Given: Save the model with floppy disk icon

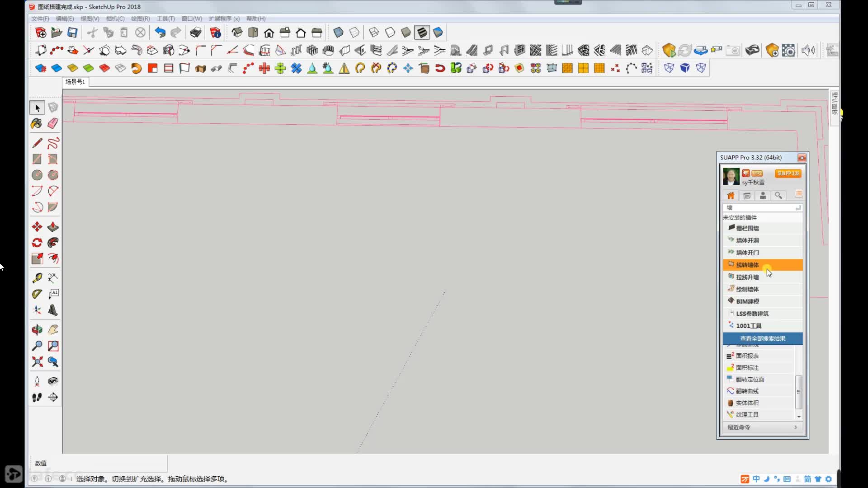Looking at the screenshot, I should (x=72, y=33).
